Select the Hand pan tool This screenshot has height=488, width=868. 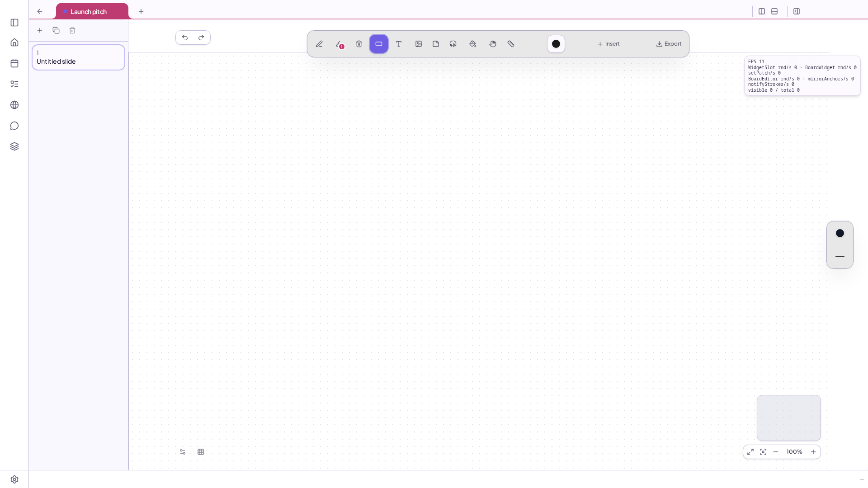click(x=493, y=44)
